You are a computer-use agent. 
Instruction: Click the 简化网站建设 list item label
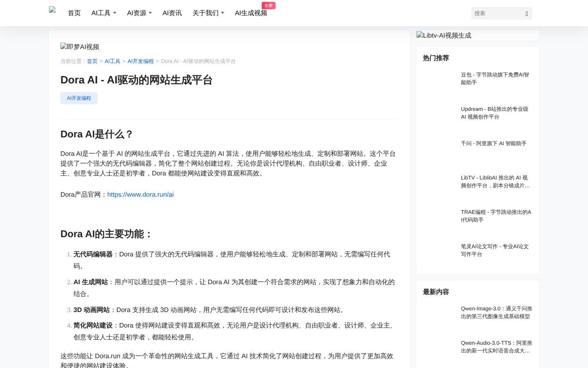coord(93,325)
